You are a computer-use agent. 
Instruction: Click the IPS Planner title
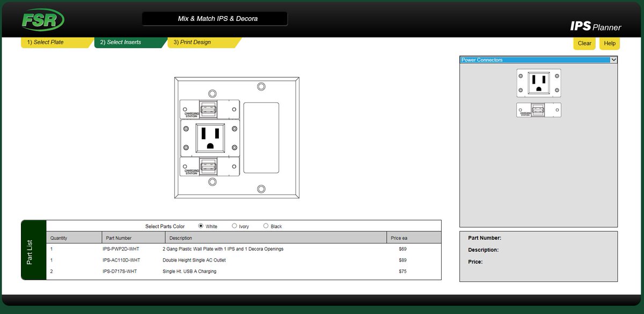[x=595, y=26]
